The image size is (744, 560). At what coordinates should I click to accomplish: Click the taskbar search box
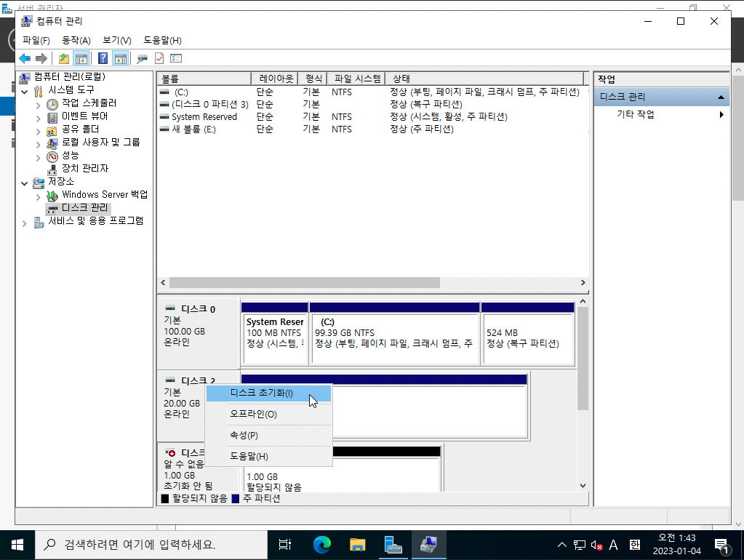(151, 545)
